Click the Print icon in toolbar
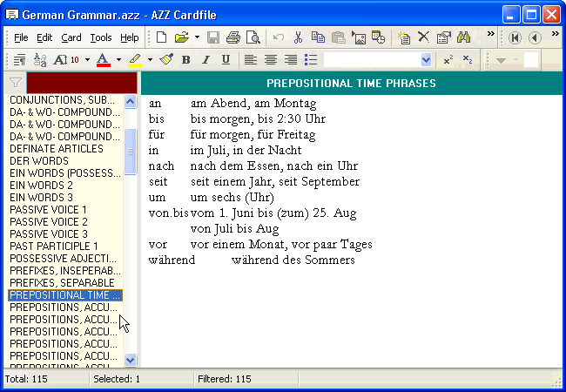The image size is (566, 392). pyautogui.click(x=233, y=37)
